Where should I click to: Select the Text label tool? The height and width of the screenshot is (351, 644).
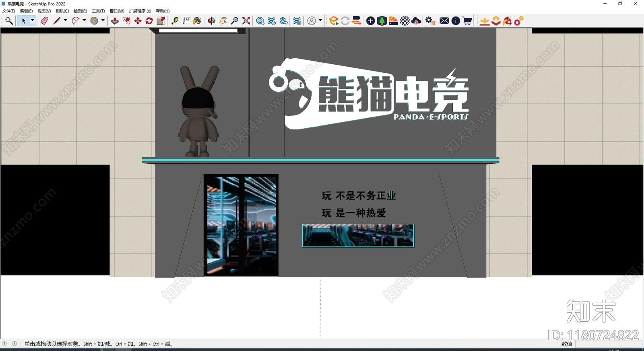pyautogui.click(x=187, y=21)
